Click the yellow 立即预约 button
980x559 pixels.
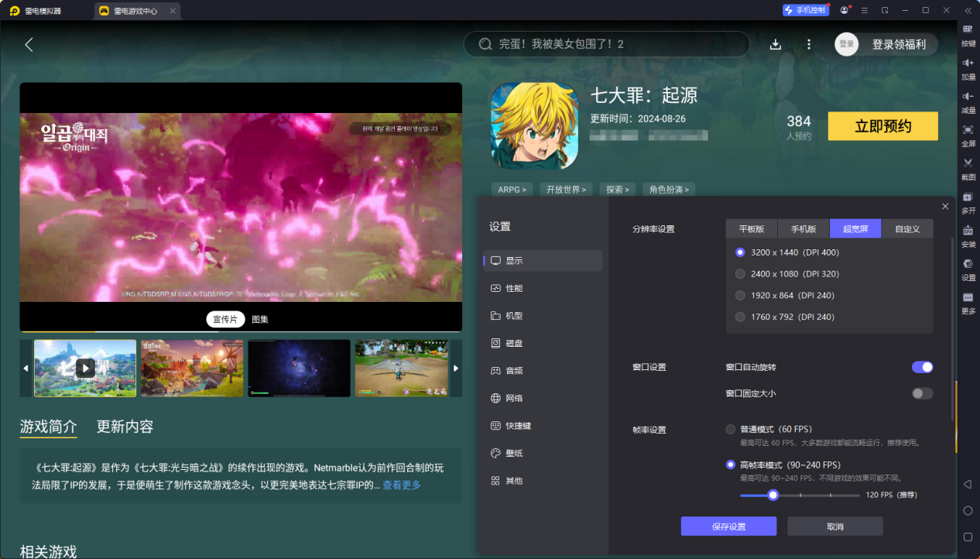coord(883,126)
